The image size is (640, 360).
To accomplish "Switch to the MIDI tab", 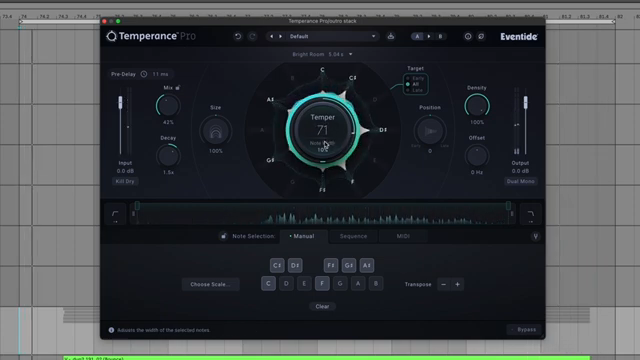I will 403,236.
